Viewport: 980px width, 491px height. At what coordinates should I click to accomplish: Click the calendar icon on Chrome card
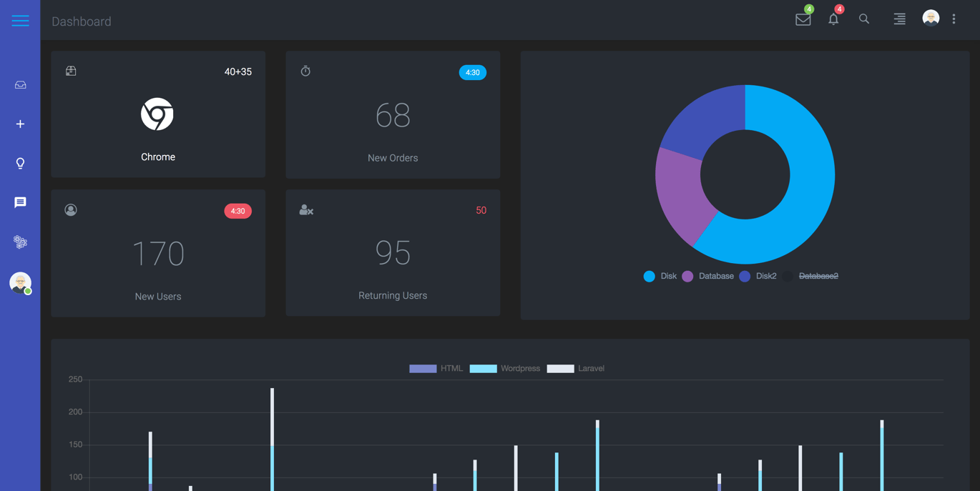[71, 71]
